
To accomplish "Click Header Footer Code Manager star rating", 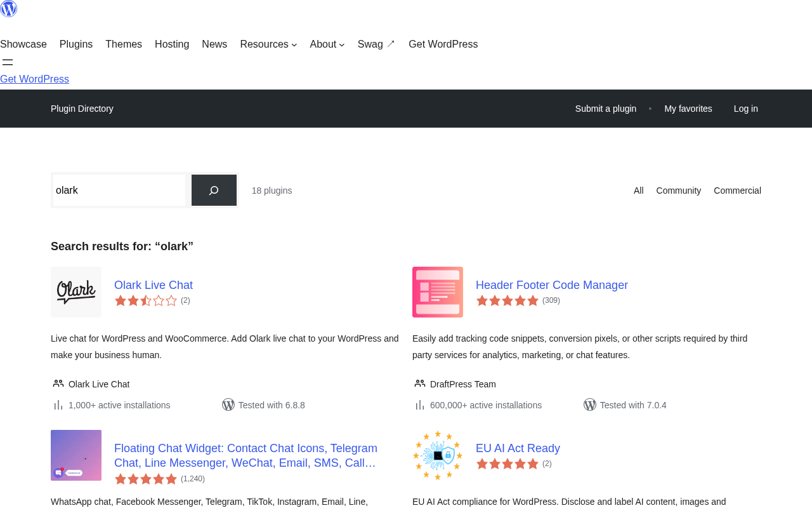I will tap(507, 300).
